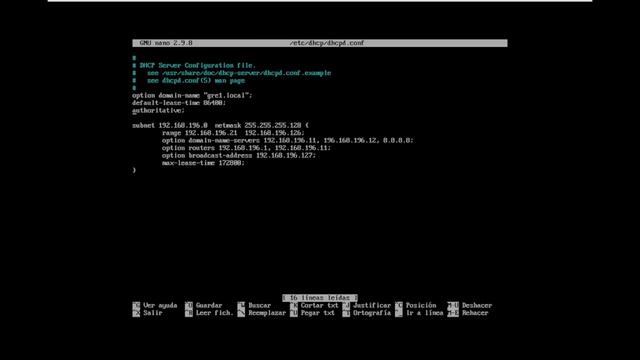Click the 'Ortografía' shortcut label

pyautogui.click(x=372, y=313)
